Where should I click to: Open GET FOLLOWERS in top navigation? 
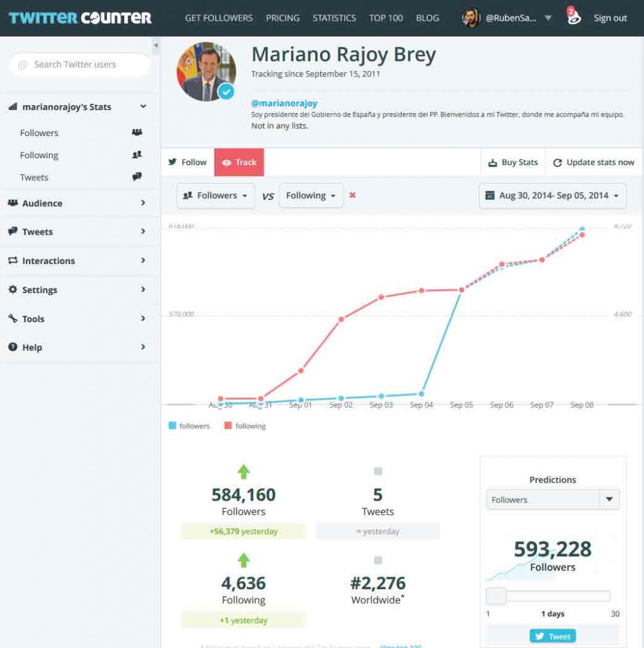pos(218,18)
